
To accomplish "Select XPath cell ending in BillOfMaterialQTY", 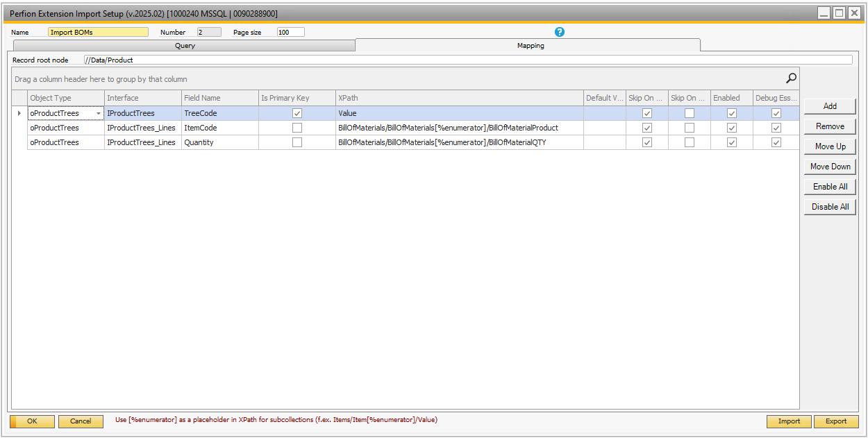I will pos(460,142).
